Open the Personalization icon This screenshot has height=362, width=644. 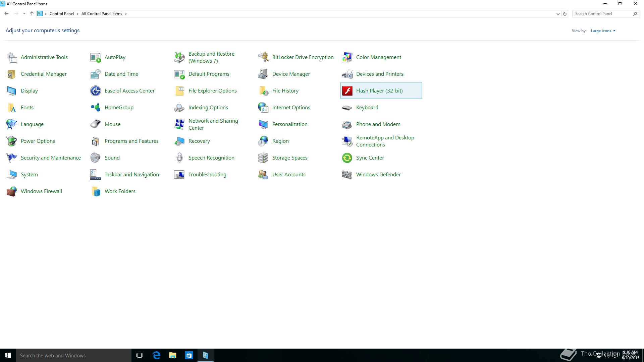263,124
